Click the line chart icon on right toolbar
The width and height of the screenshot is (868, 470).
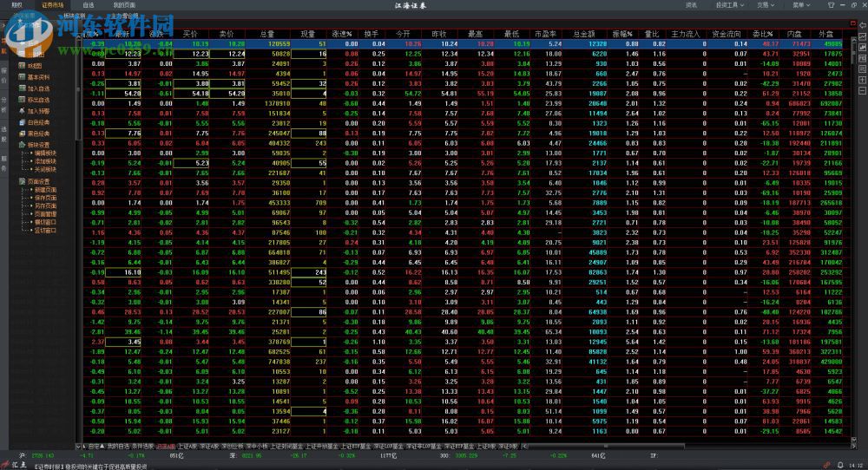point(863,36)
